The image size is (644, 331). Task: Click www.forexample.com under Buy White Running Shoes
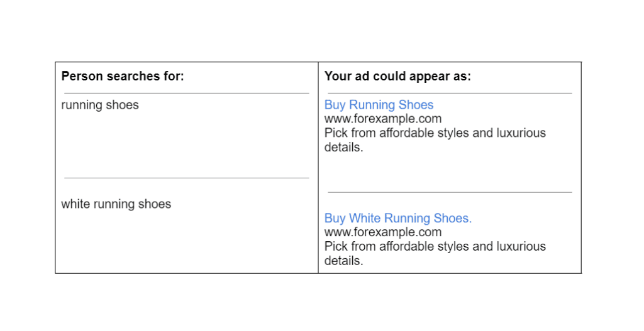click(x=383, y=232)
